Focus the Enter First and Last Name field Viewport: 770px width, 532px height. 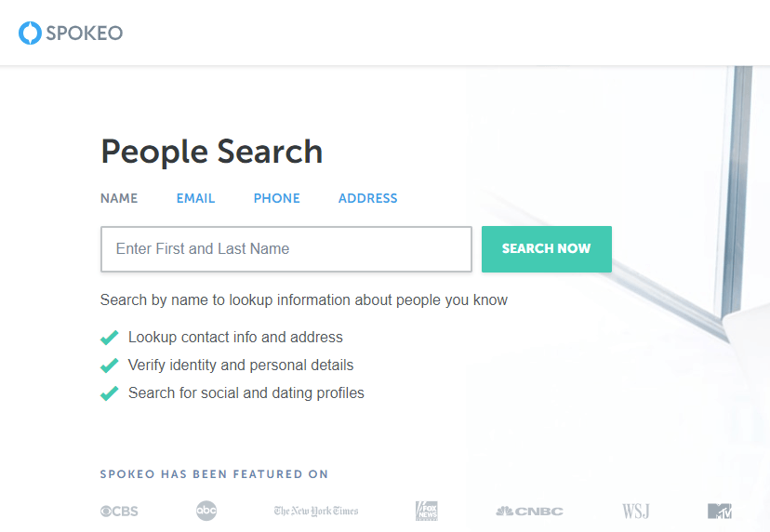[286, 249]
